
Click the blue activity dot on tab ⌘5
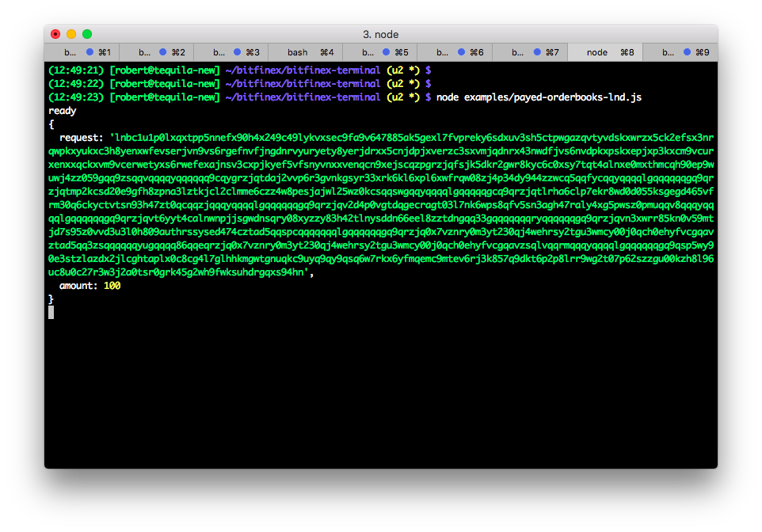tap(386, 52)
